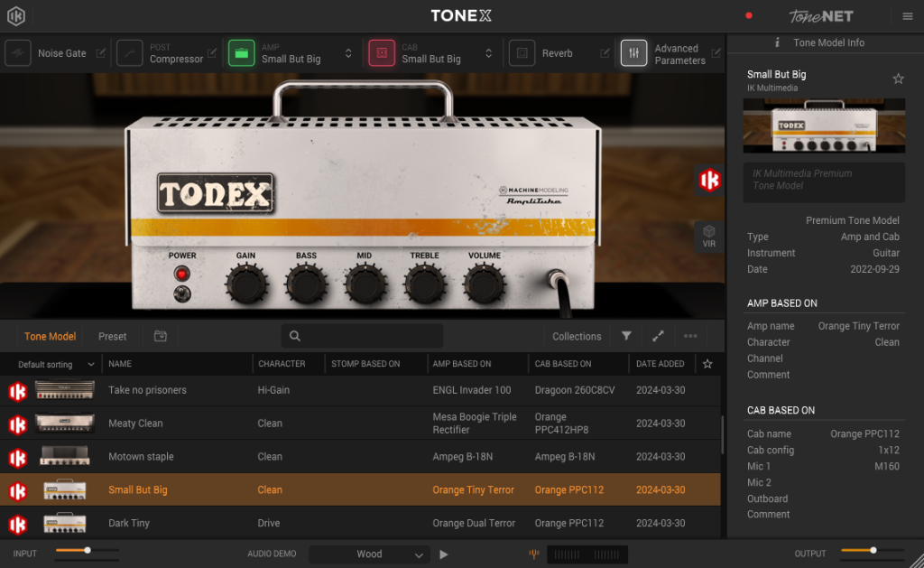This screenshot has width=924, height=568.
Task: Click IK icon on Dark Tiny row
Action: click(18, 525)
